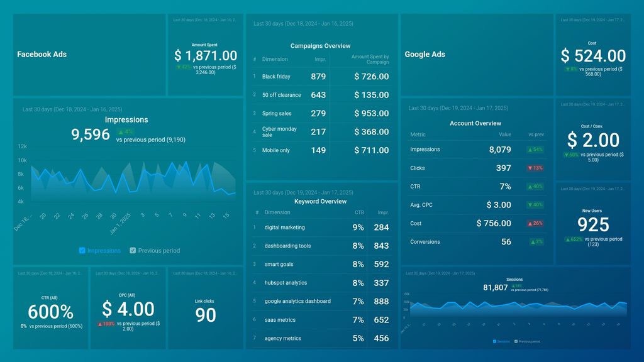Select the Spring sales campaign row

(x=321, y=113)
